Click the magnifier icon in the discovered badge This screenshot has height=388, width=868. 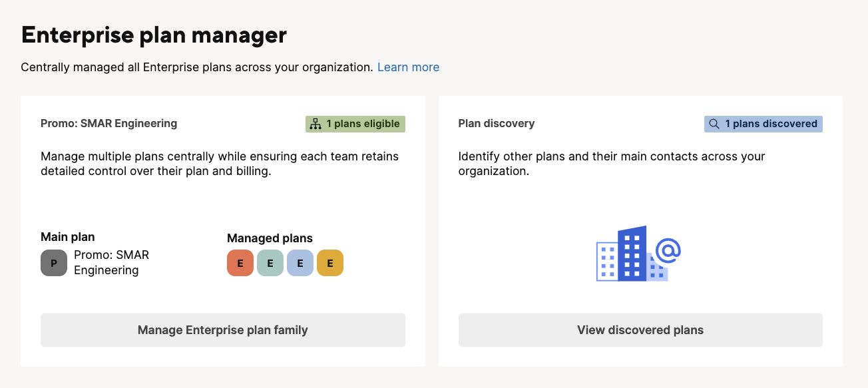pyautogui.click(x=714, y=124)
